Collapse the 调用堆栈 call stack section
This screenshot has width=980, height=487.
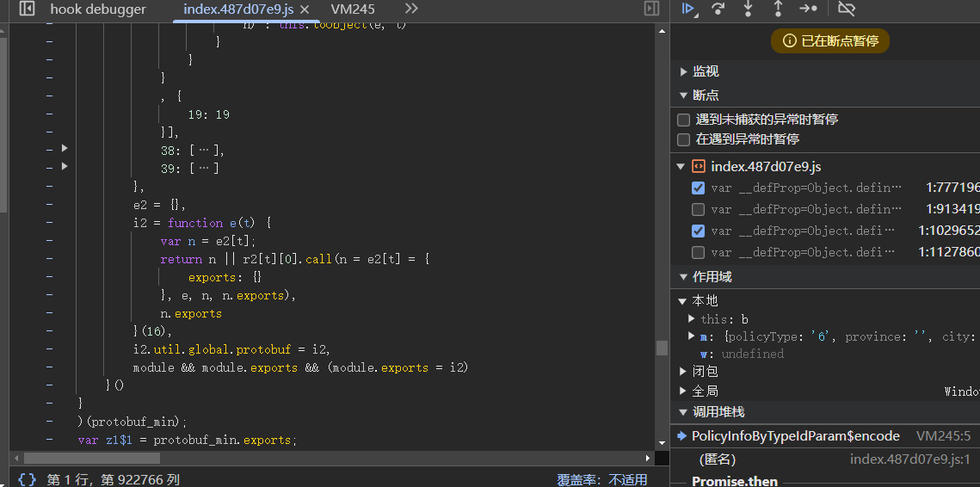point(684,413)
